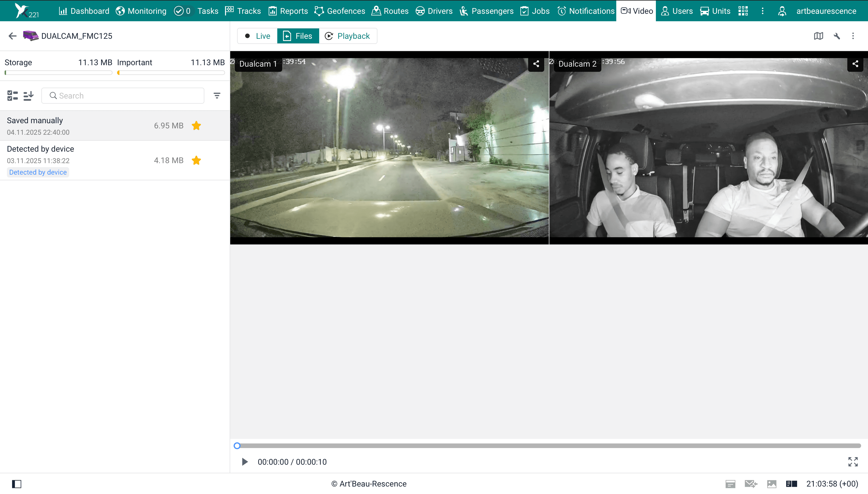Image resolution: width=868 pixels, height=494 pixels.
Task: Open the map view icon
Action: pyautogui.click(x=819, y=36)
